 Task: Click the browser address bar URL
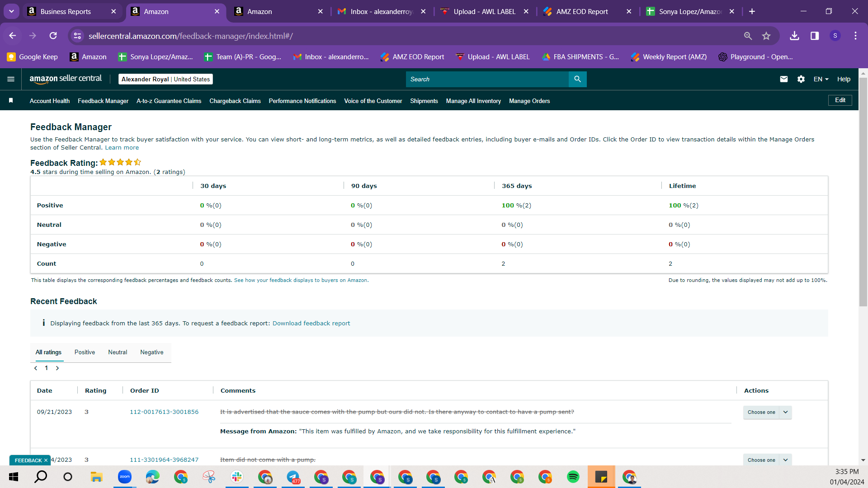pos(190,36)
